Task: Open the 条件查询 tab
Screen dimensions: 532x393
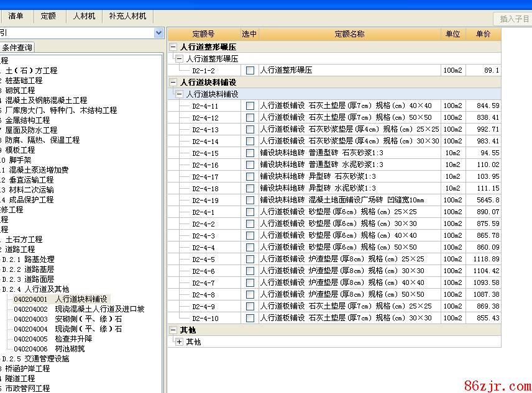Action: tap(17, 48)
